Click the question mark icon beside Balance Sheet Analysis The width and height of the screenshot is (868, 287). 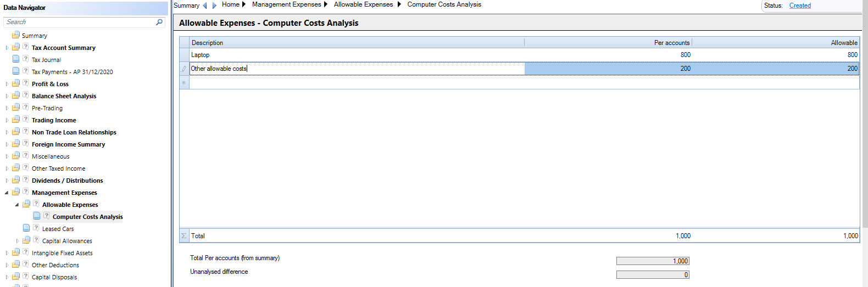tap(25, 95)
